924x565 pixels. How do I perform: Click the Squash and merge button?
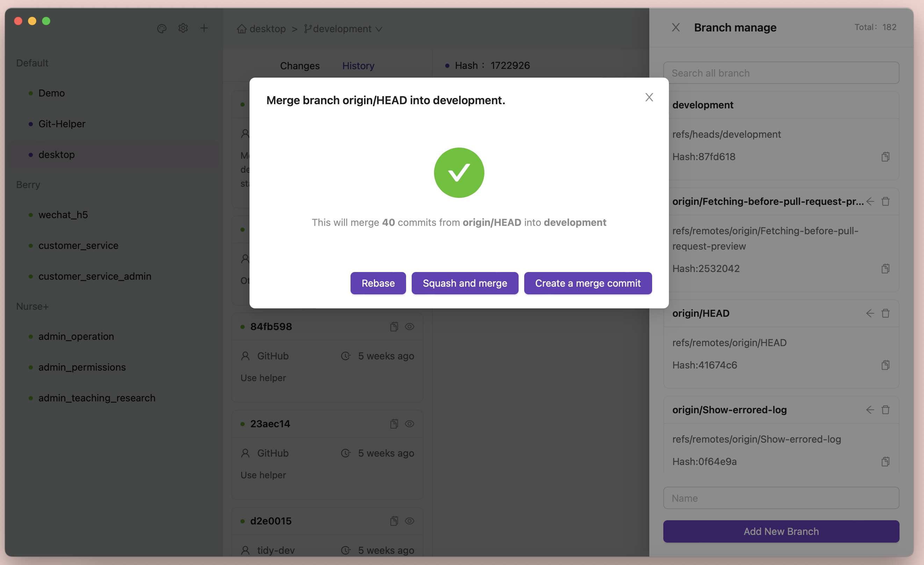point(465,283)
